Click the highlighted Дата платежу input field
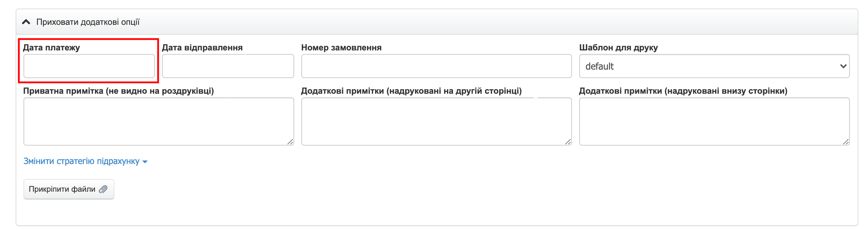Screen dimensions: 868x229 tap(89, 66)
